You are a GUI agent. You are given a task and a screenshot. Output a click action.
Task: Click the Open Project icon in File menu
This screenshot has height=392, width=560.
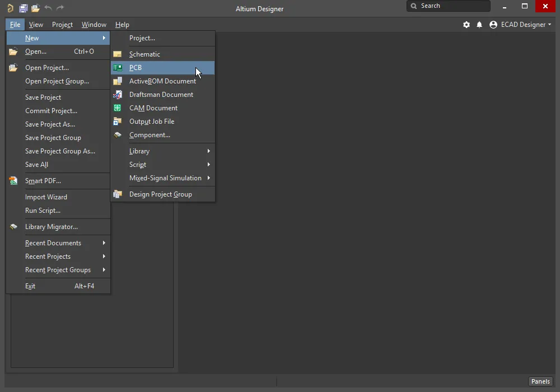coord(13,67)
